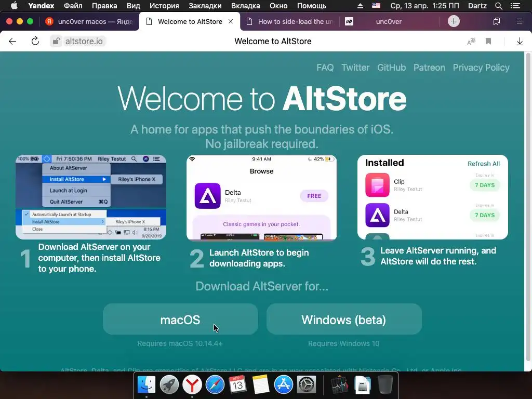Open Finder from the Dock
Viewport: 532px width, 399px height.
(x=146, y=384)
